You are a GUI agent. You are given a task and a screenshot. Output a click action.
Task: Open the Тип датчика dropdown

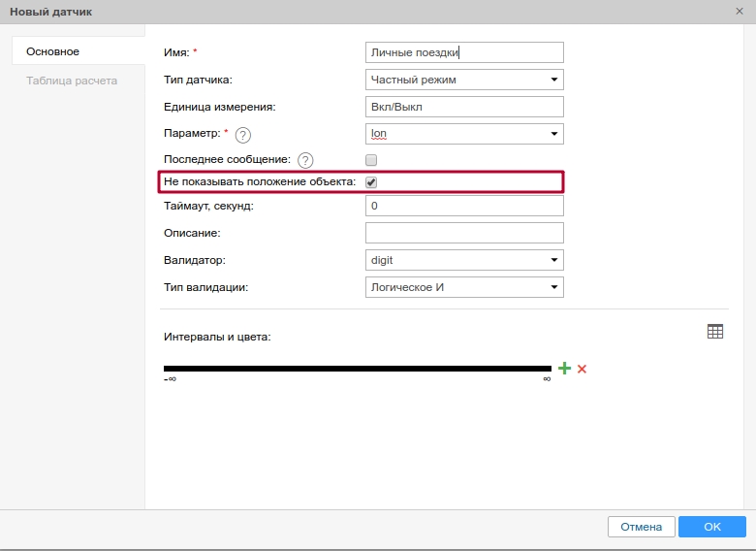[x=464, y=80]
